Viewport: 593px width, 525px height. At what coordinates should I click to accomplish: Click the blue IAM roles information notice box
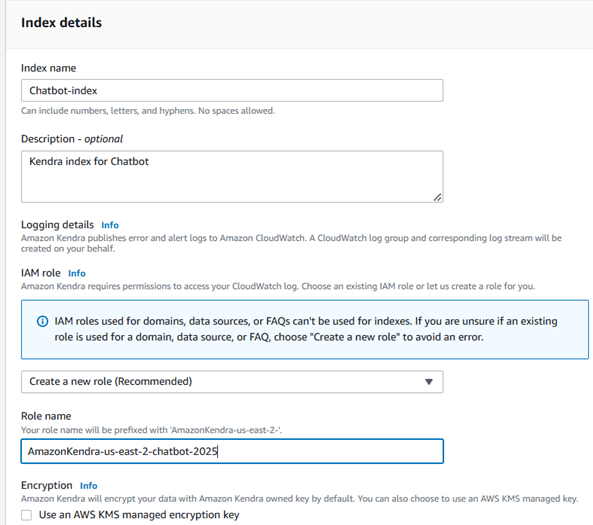point(305,329)
